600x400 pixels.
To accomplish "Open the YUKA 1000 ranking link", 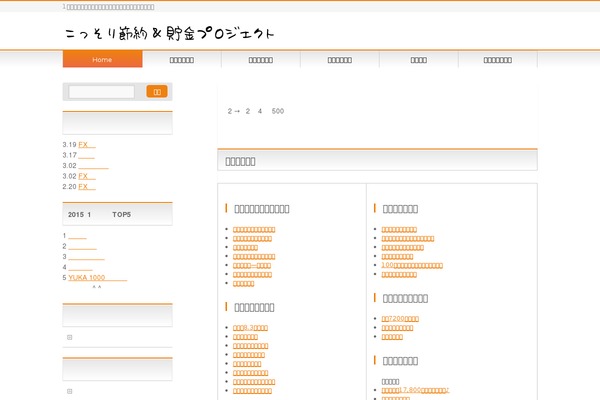I will coord(98,278).
